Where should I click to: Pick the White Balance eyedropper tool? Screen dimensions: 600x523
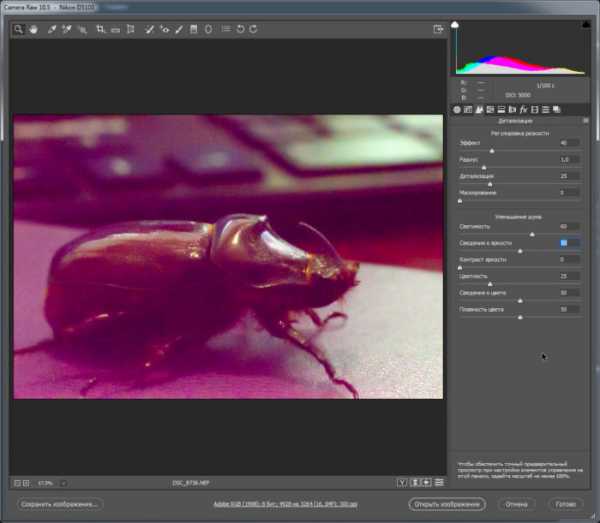[52, 29]
